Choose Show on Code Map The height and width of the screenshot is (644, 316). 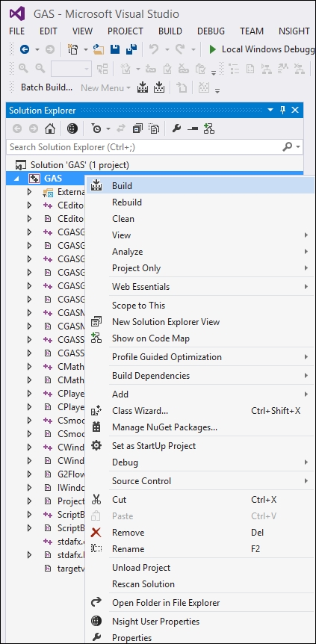pyautogui.click(x=199, y=338)
